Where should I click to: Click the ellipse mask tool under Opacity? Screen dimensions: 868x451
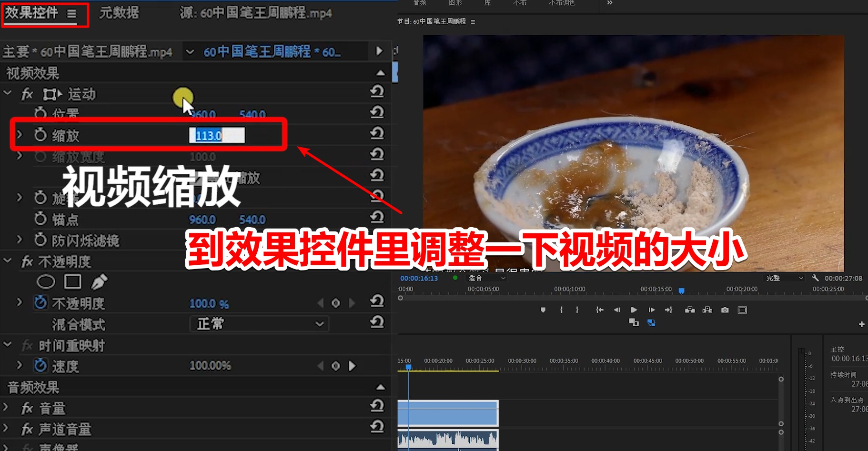coord(46,282)
